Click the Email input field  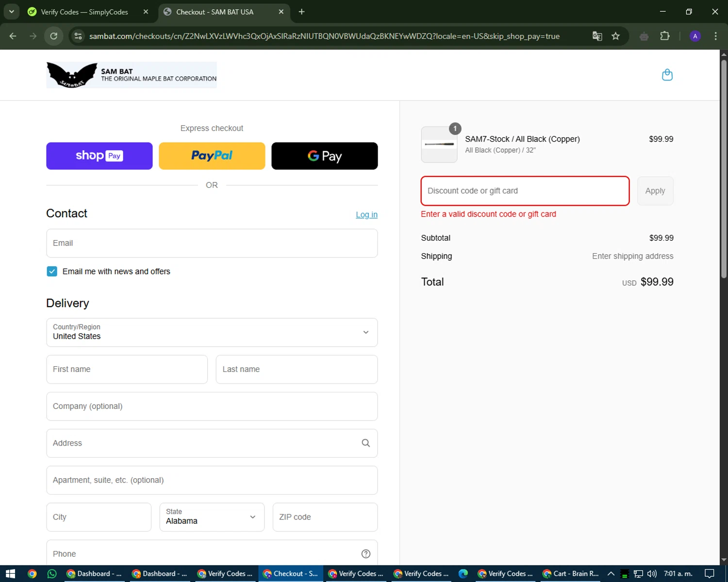tap(212, 243)
